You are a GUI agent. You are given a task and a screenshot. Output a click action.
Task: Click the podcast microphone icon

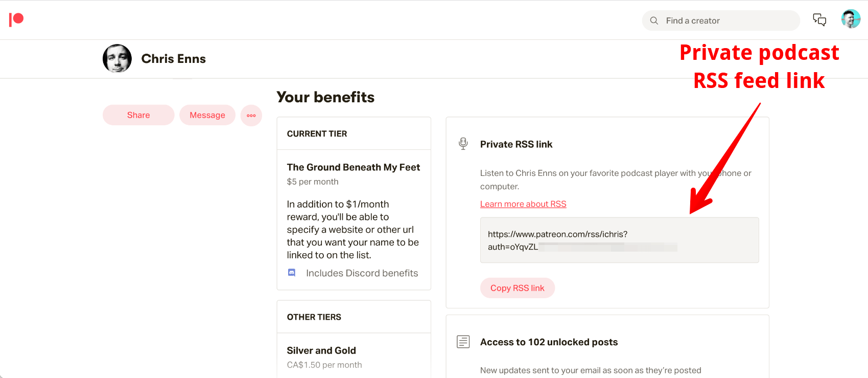click(463, 144)
